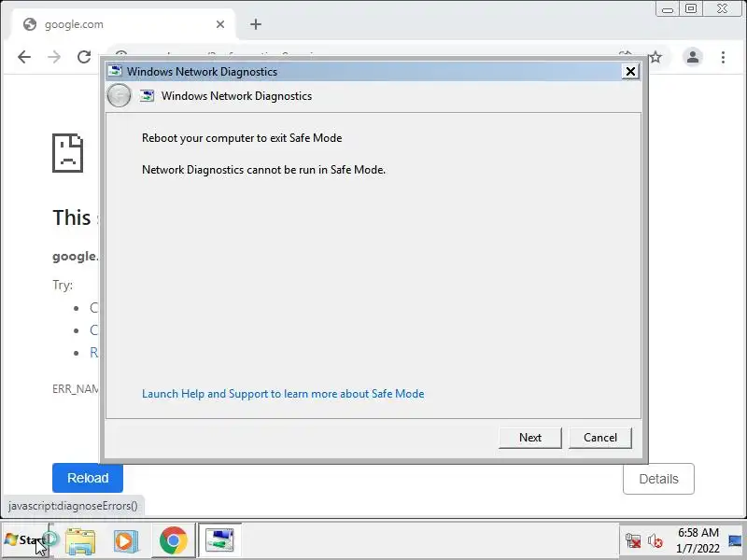Close the Network Diagnostics dialog with X

coord(630,72)
